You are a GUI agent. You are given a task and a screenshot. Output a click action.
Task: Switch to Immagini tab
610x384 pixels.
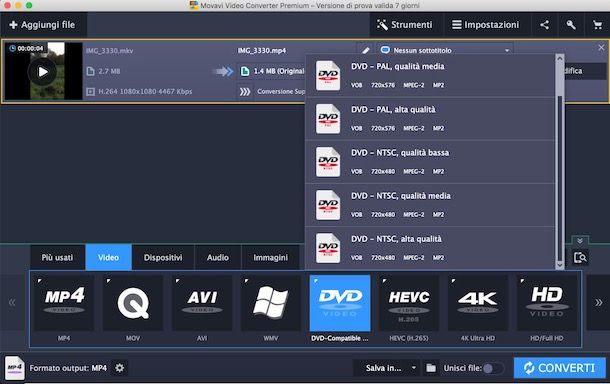271,257
